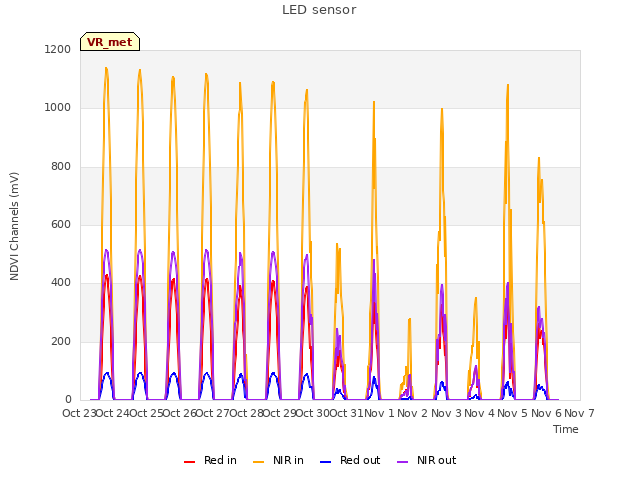Click the red swatch for Red in
Viewport: 640px width, 480px height.
[189, 462]
